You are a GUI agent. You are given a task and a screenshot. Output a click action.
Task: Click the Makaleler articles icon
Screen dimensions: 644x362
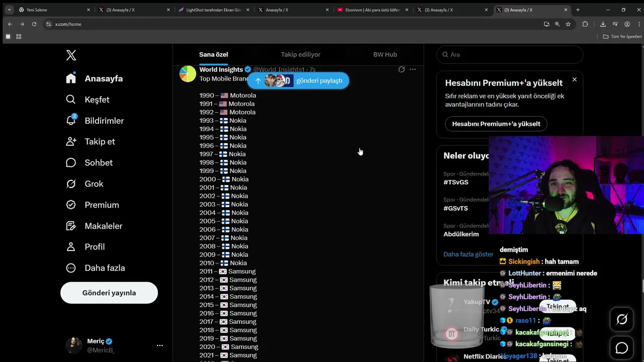click(71, 226)
